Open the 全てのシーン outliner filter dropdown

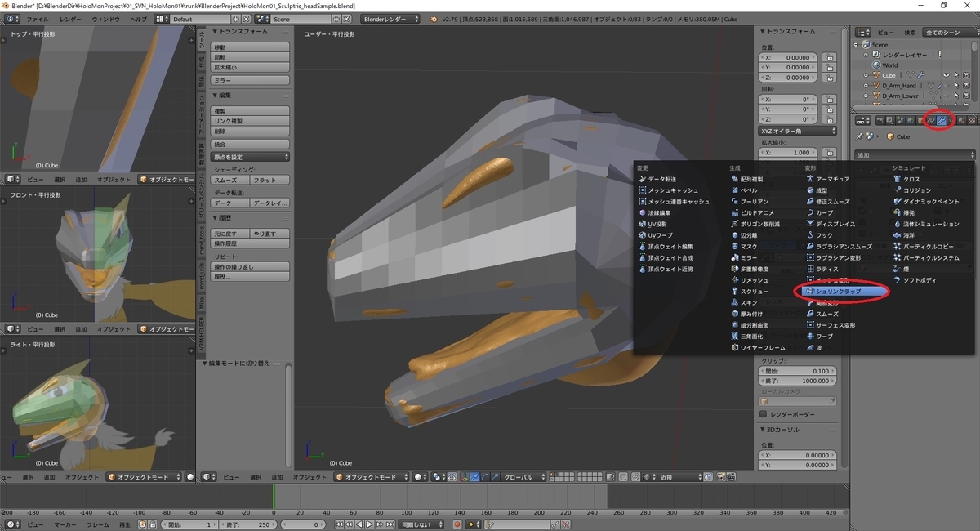[949, 32]
